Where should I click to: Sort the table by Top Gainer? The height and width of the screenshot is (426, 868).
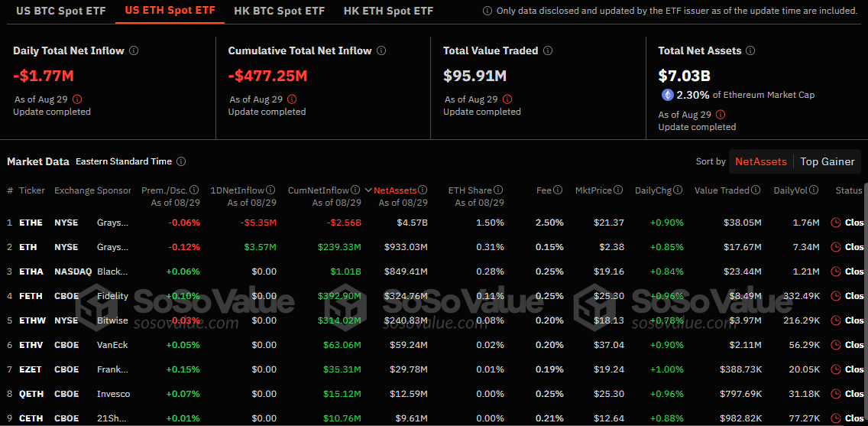(x=827, y=162)
